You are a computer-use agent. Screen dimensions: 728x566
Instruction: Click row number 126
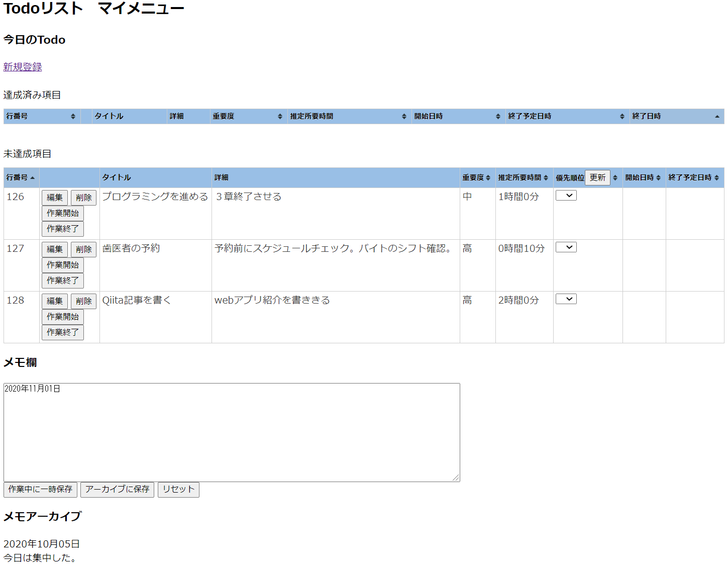click(16, 197)
